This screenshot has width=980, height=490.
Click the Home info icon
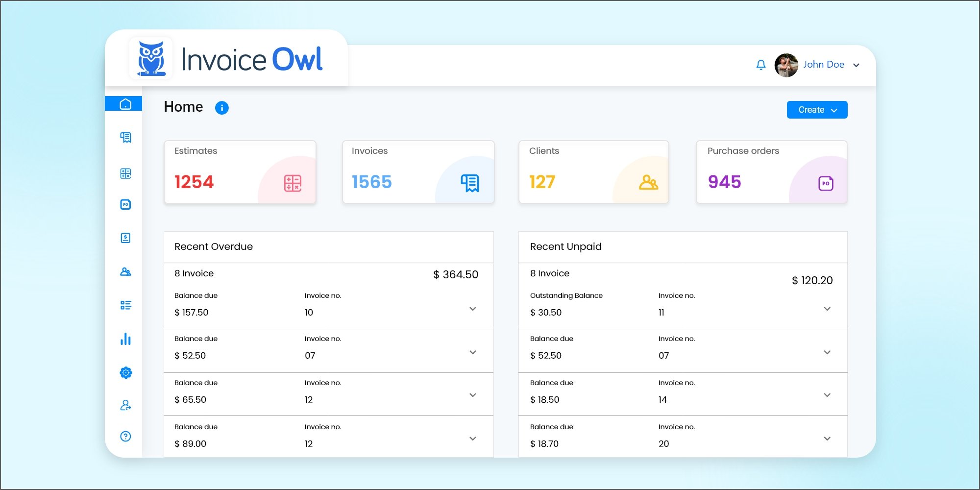tap(221, 108)
